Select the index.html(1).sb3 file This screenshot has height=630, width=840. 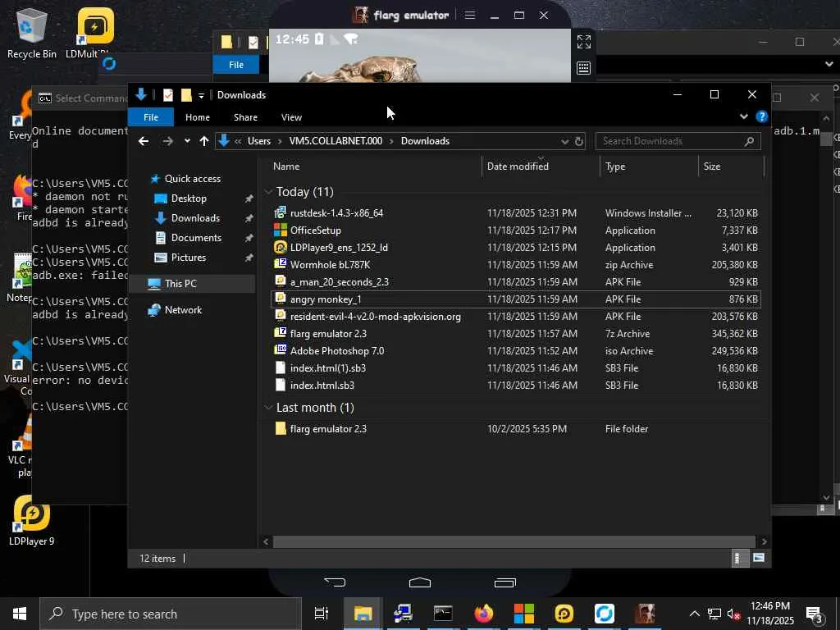pyautogui.click(x=328, y=368)
